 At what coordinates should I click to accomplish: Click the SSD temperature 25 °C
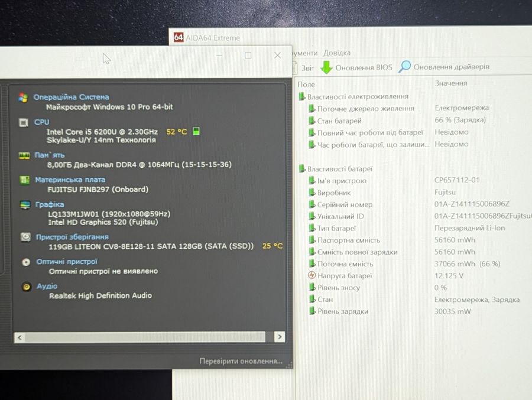[x=272, y=246]
